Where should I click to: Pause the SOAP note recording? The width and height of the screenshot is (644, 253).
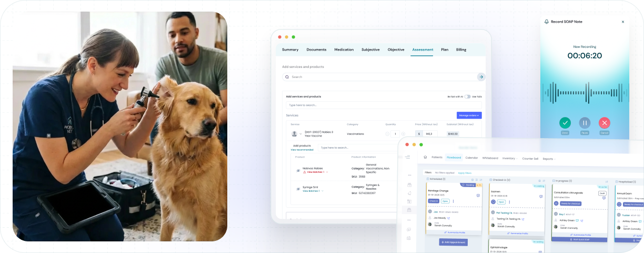pyautogui.click(x=585, y=123)
